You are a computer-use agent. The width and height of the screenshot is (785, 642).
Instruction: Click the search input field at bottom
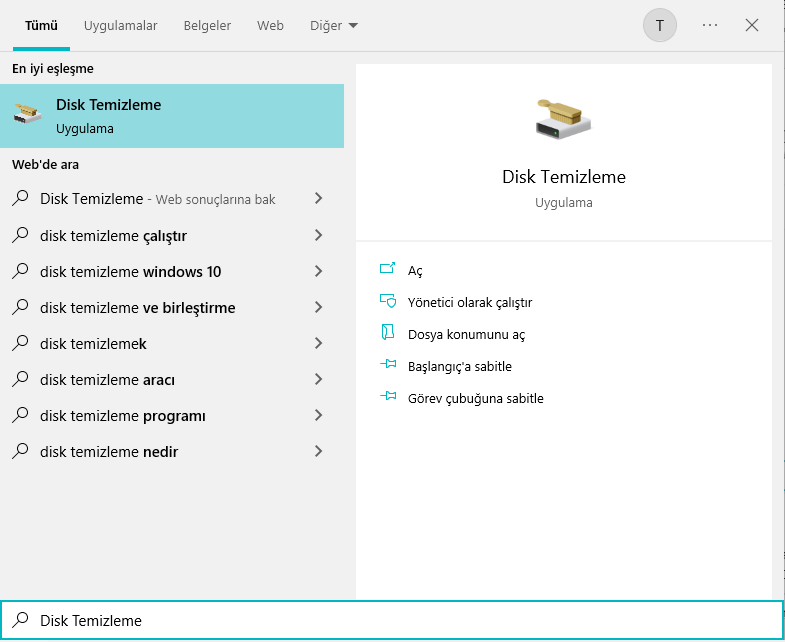click(x=400, y=621)
